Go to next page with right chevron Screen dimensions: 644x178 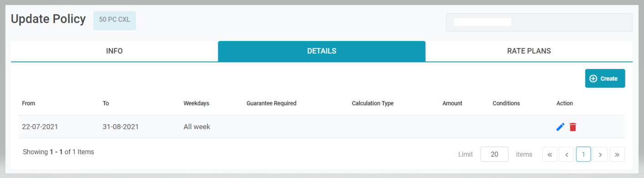click(x=600, y=154)
